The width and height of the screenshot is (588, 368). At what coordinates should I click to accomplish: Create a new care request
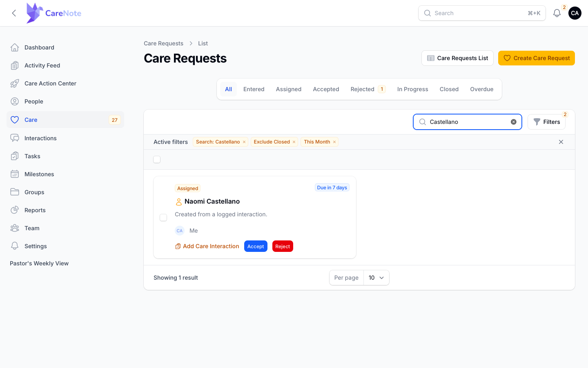click(537, 58)
